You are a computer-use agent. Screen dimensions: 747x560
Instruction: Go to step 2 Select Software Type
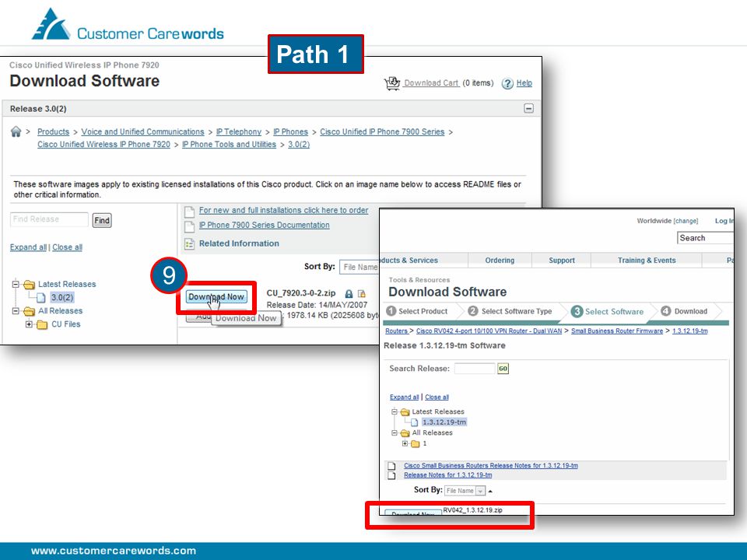(510, 311)
